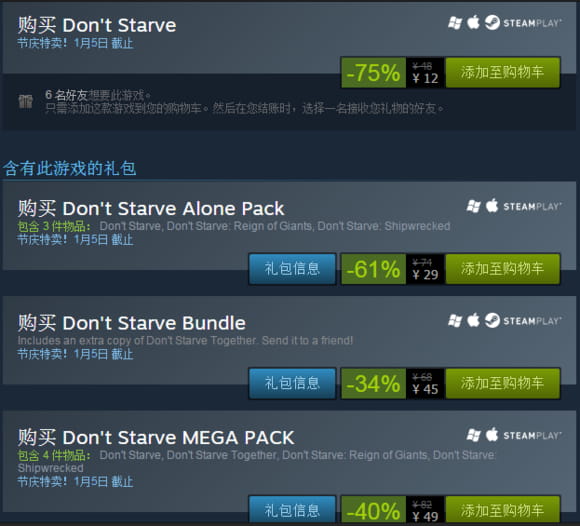Click the Apple icon in the Alone Pack row
Viewport: 580px width, 526px height.
click(492, 205)
